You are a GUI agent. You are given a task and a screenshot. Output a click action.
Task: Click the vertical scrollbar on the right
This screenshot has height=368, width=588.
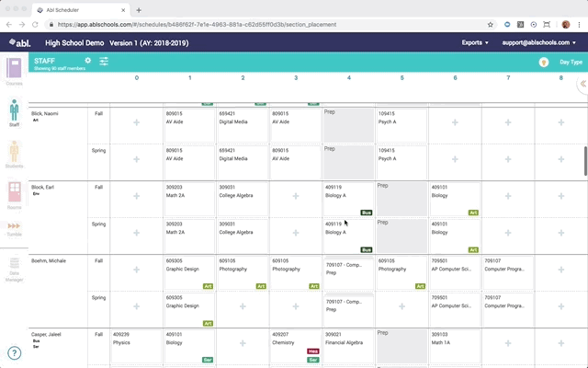point(584,161)
